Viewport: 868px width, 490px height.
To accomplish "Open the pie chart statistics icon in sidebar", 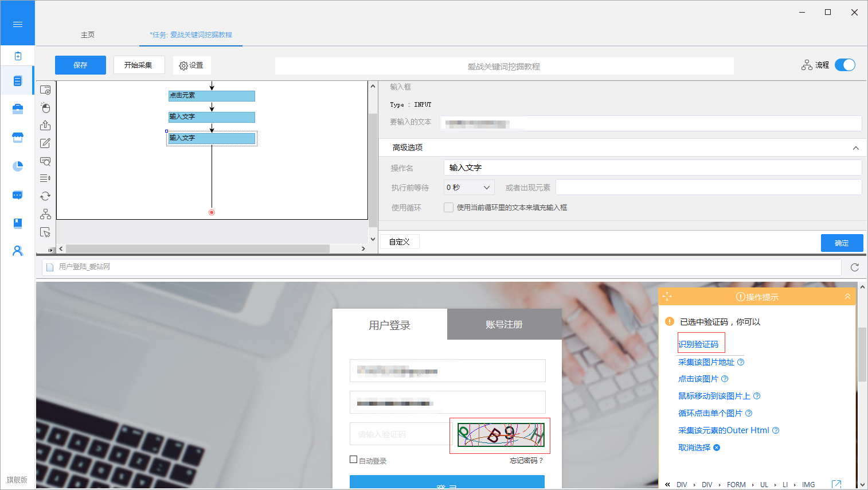I will pyautogui.click(x=18, y=166).
